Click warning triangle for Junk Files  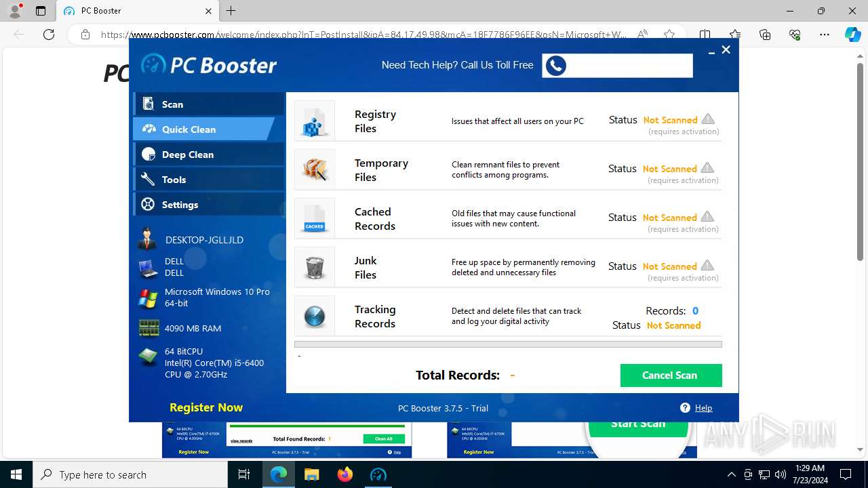[x=707, y=266]
